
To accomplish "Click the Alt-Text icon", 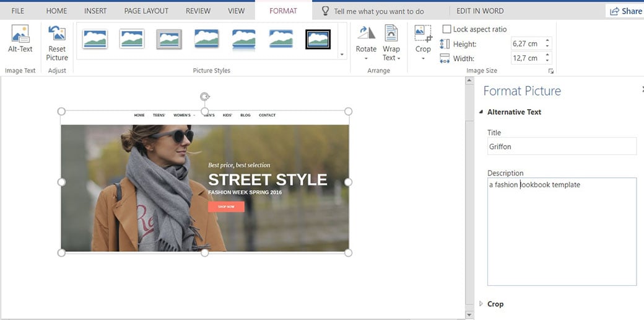I will coord(20,35).
